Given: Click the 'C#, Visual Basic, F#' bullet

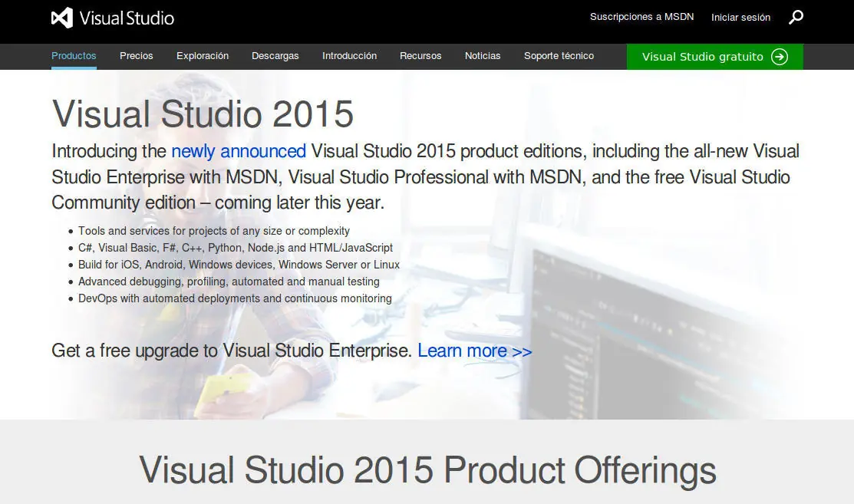Looking at the screenshot, I should click(x=236, y=248).
